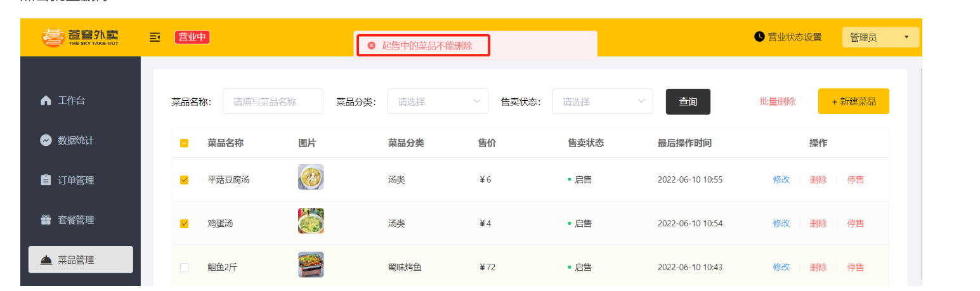Click the 2022-06-10 10:43 timestamp
The height and width of the screenshot is (291, 980).
pyautogui.click(x=690, y=268)
